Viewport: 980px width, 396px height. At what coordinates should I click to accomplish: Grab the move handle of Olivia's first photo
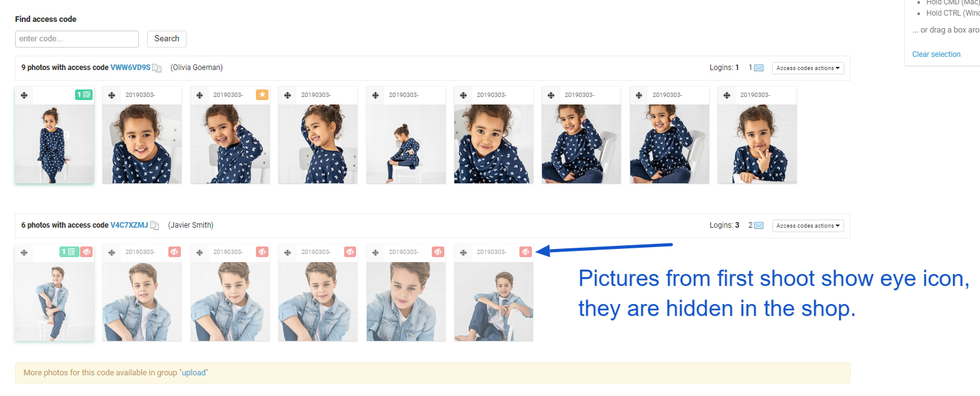point(24,95)
